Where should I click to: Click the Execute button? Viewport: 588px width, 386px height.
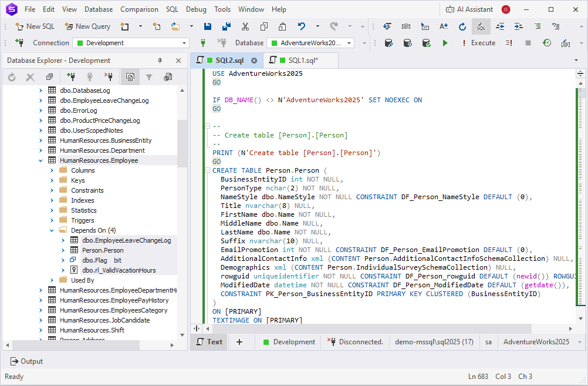pyautogui.click(x=478, y=43)
